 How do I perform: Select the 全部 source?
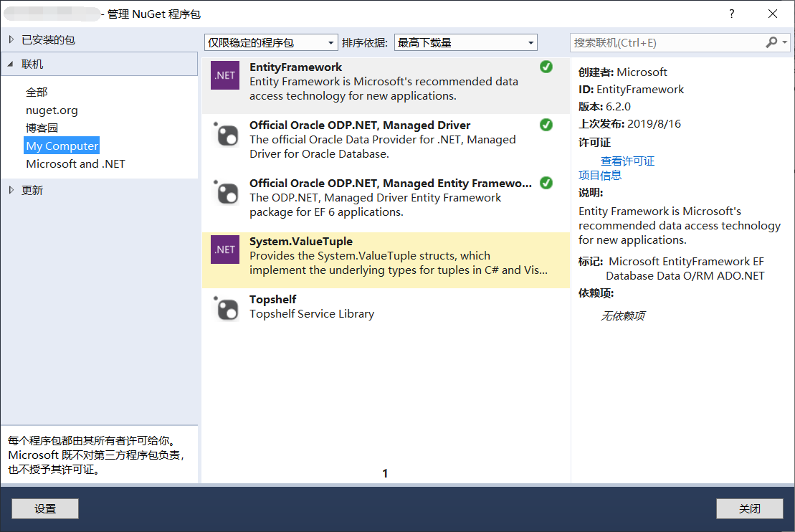coord(37,92)
